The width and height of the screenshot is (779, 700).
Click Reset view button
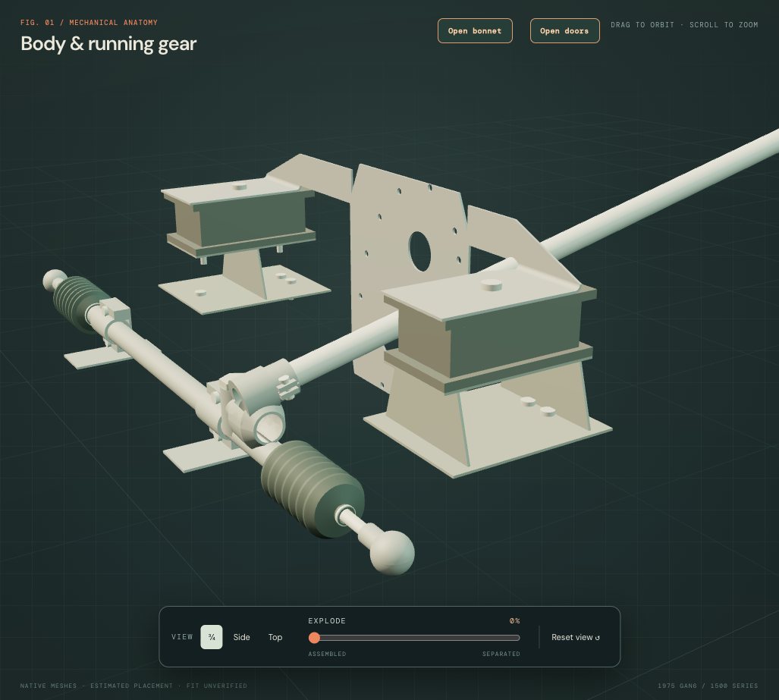575,637
